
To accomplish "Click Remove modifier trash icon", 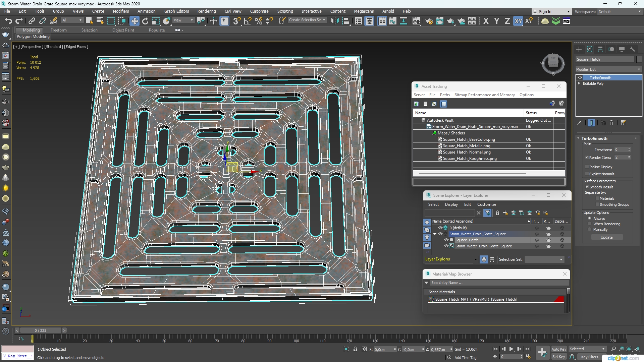I will tap(611, 123).
